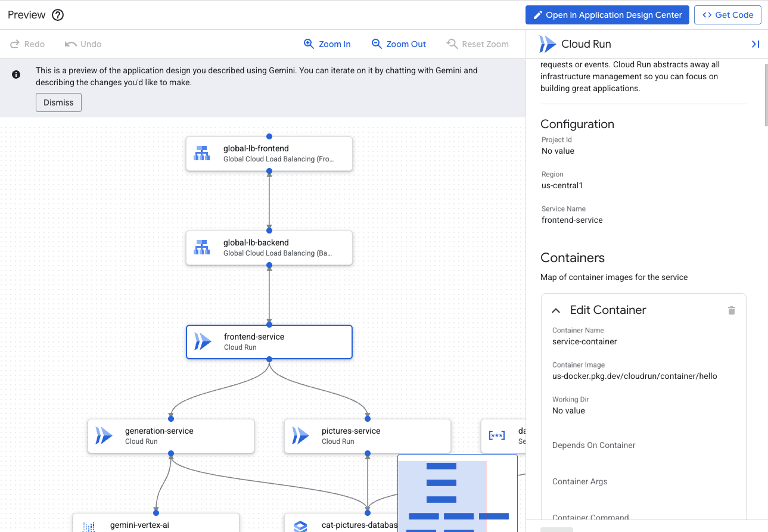Click the Undo arrow icon
The height and width of the screenshot is (532, 768).
(70, 44)
